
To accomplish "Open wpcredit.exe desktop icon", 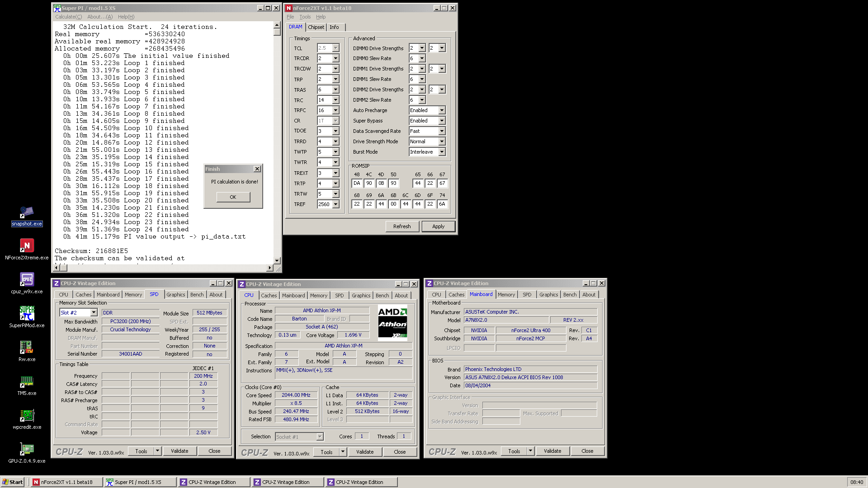I will (27, 419).
